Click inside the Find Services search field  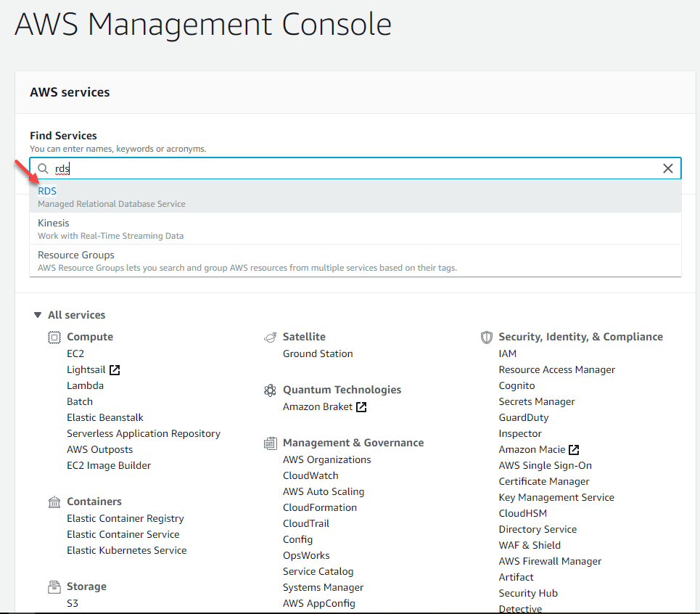pyautogui.click(x=290, y=168)
